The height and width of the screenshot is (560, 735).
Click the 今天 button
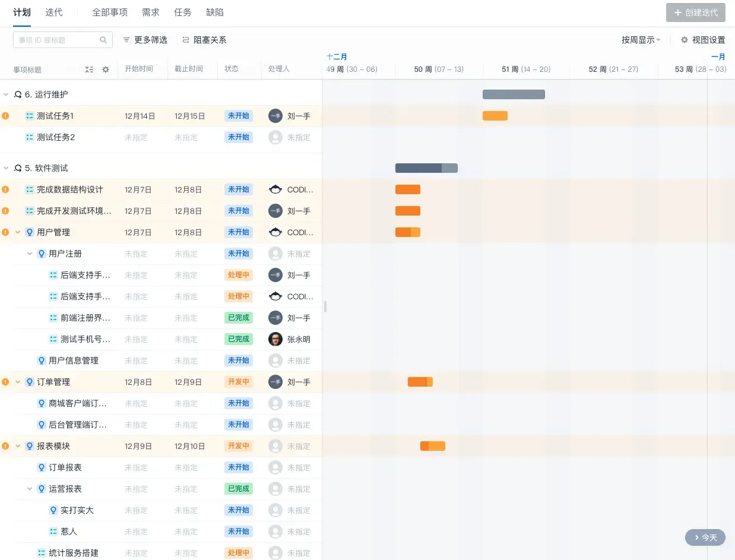point(705,537)
